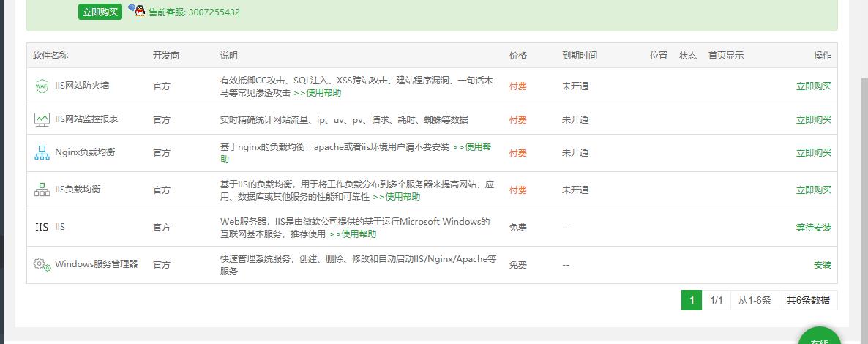Select page 1 in pagination

coord(692,300)
